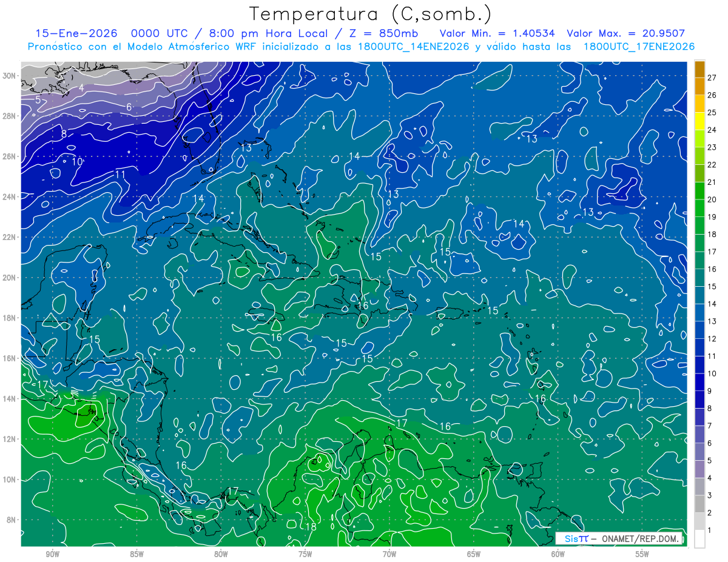Click the longitude axis label '60W'
The image size is (728, 562).
tap(558, 554)
